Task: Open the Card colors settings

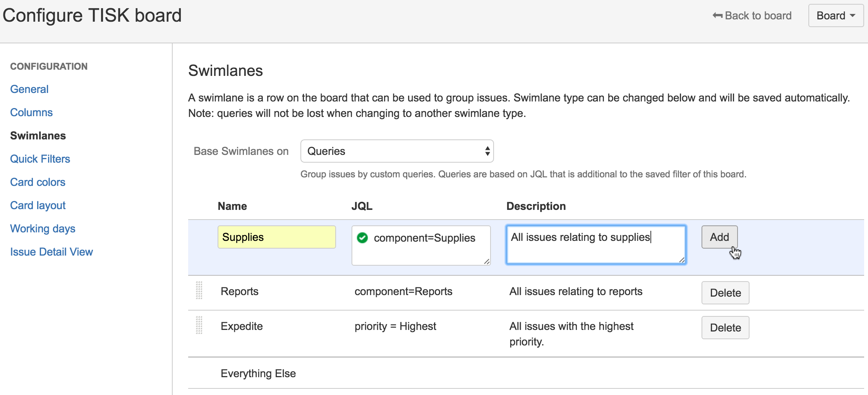Action: click(x=38, y=182)
